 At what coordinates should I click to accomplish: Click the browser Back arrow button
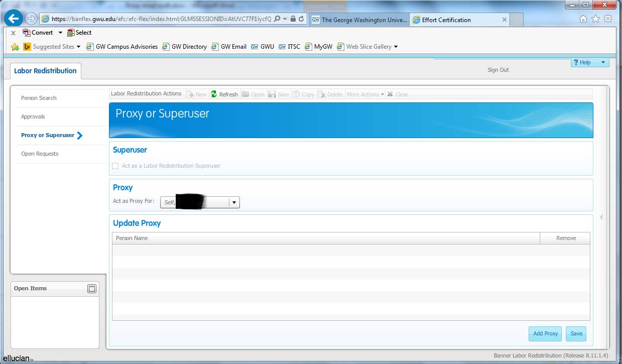(x=14, y=19)
